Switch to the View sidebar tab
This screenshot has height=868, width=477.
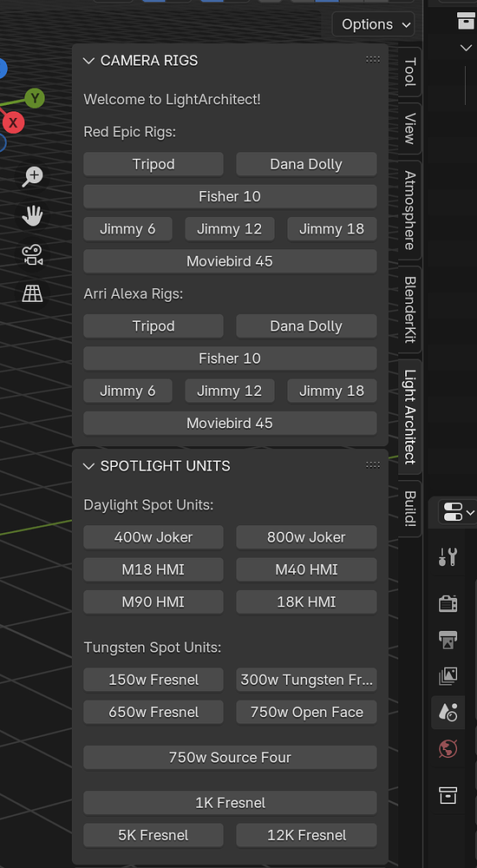pos(409,128)
